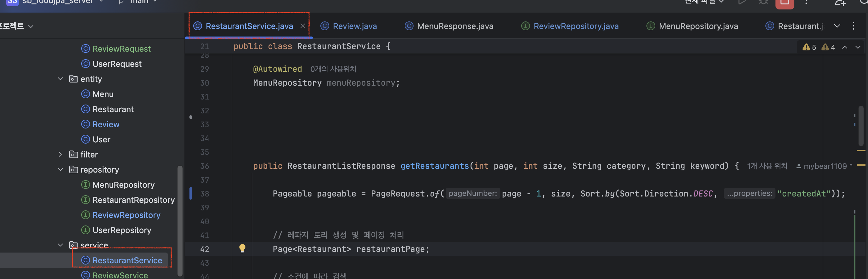
Task: Open the User entity class
Action: 101,139
